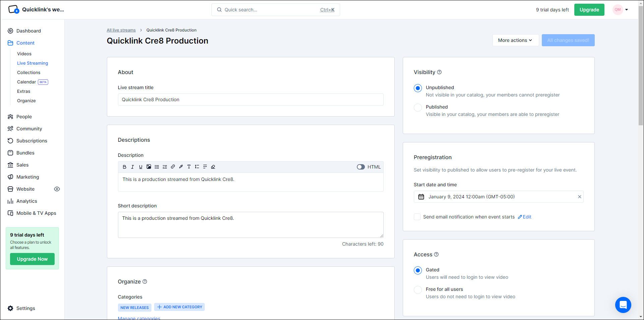Select the Gated access option
The height and width of the screenshot is (320, 644).
coord(418,270)
